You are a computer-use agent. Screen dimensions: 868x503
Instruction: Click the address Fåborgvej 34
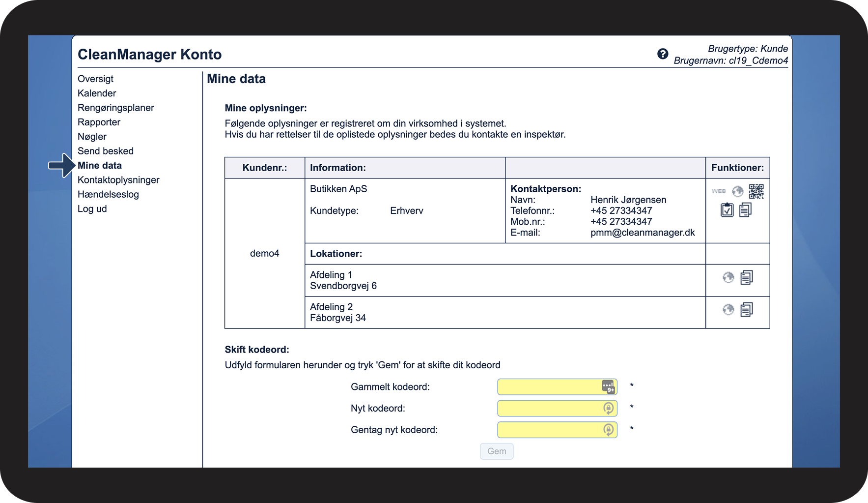338,318
